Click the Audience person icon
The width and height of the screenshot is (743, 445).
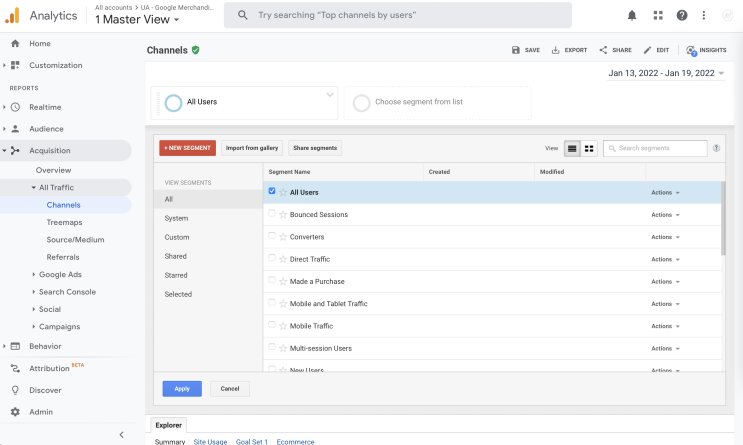click(15, 129)
